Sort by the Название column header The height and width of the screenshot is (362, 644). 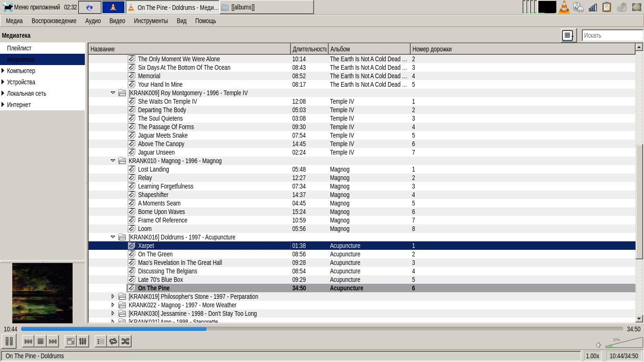[x=190, y=49]
